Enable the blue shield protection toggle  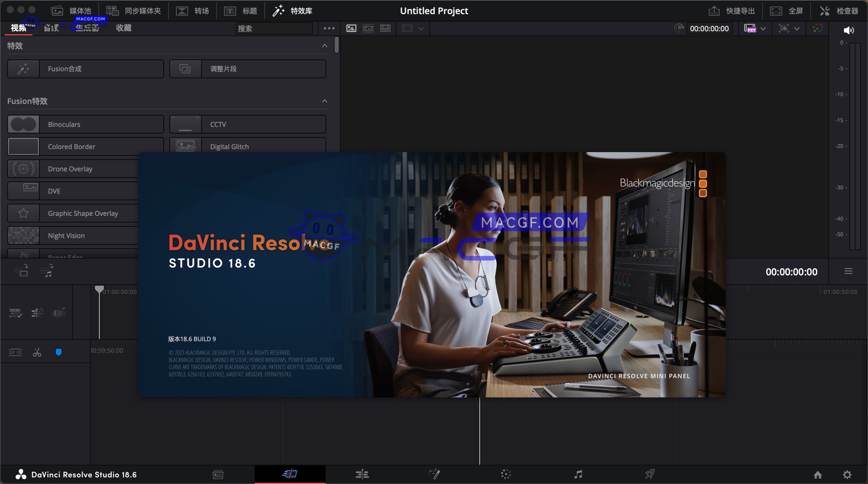[59, 352]
